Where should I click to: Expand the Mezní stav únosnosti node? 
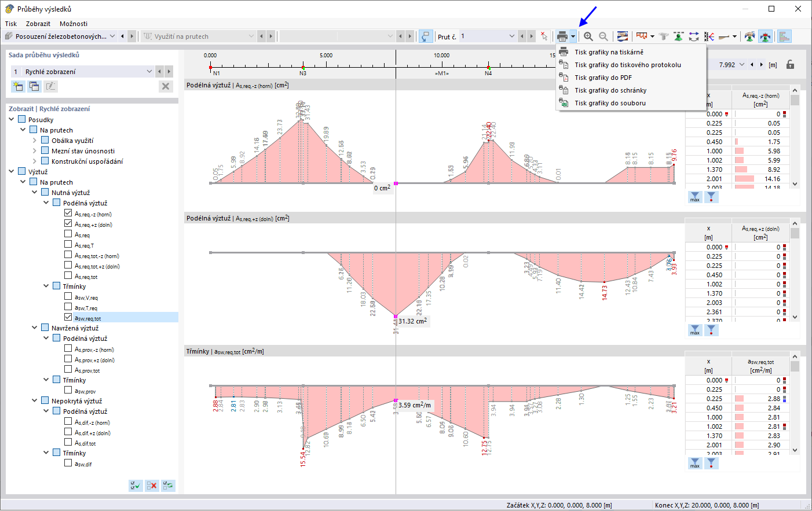pyautogui.click(x=35, y=151)
